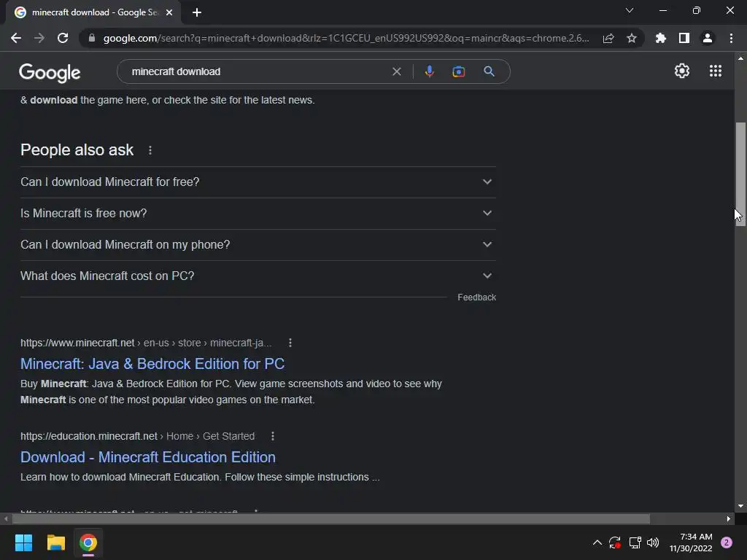Open the tab search chevron
747x560 pixels.
point(630,10)
